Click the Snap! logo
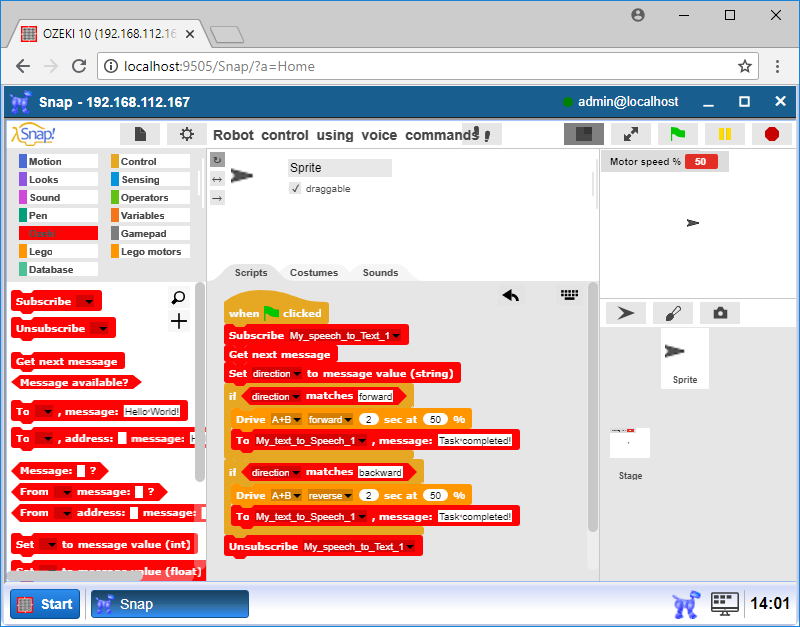The image size is (800, 627). click(34, 134)
